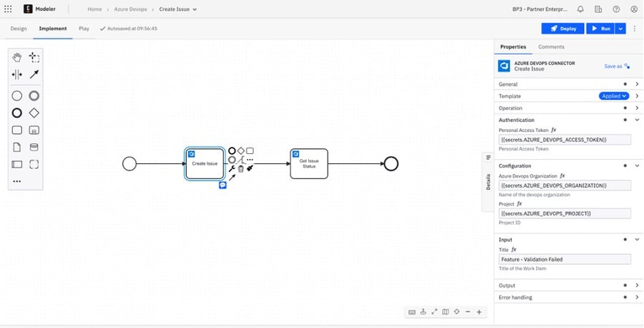Activate the Global Connect arrow tool
Image resolution: width=644 pixels, height=328 pixels.
34,74
